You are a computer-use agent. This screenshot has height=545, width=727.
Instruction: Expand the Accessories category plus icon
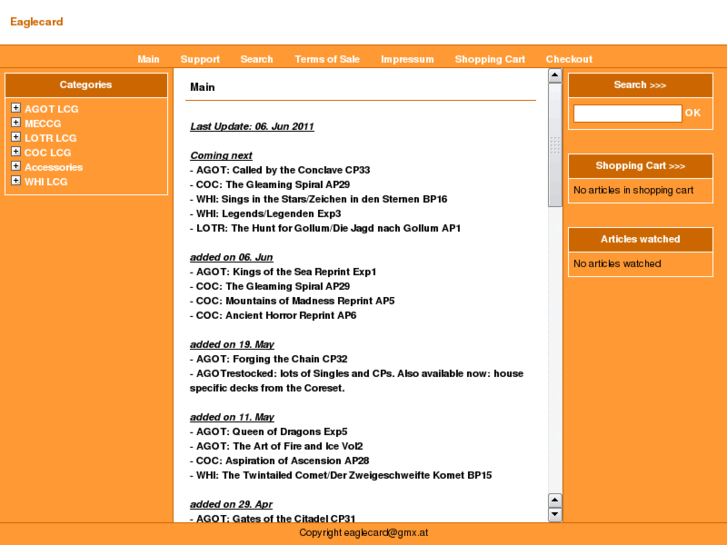pos(16,166)
